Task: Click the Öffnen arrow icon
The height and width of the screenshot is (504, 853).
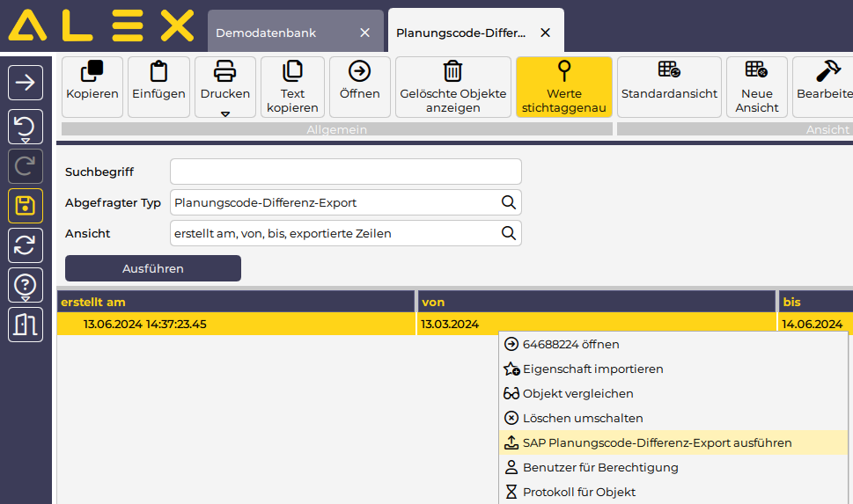Action: (x=359, y=72)
